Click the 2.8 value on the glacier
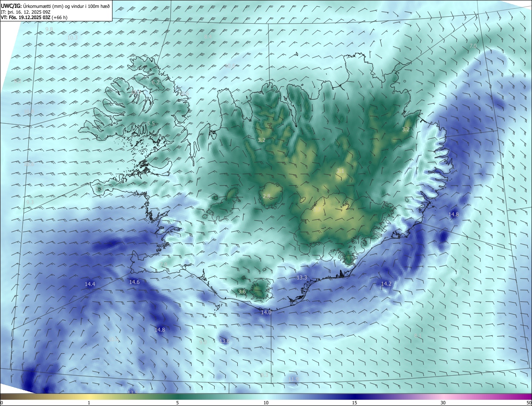 click(x=266, y=196)
